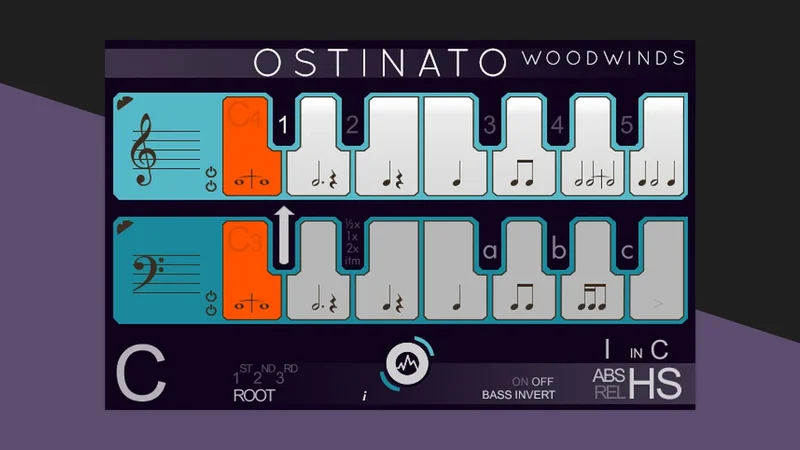Image resolution: width=800 pixels, height=450 pixels.
Task: Select the orange C3 whole-note key
Action: (x=251, y=270)
